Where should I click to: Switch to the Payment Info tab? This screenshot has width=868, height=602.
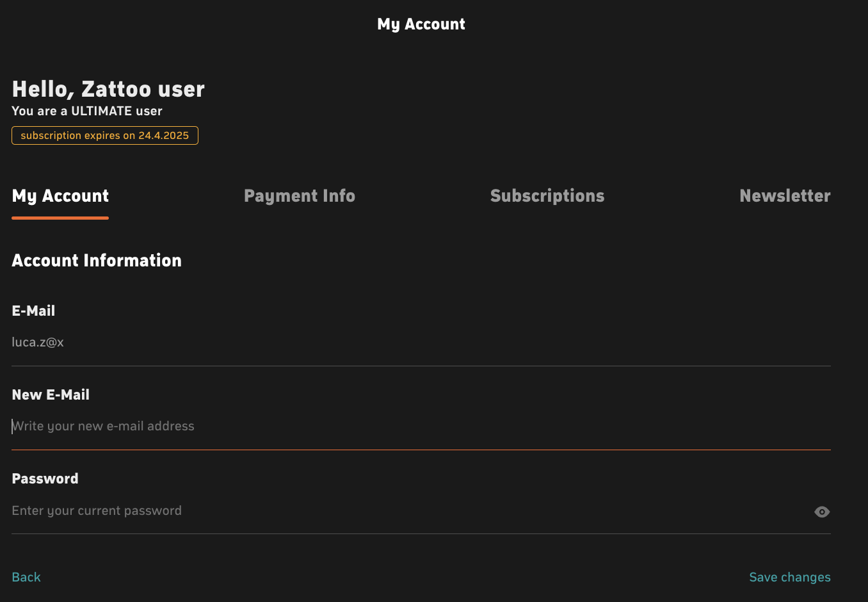[300, 196]
